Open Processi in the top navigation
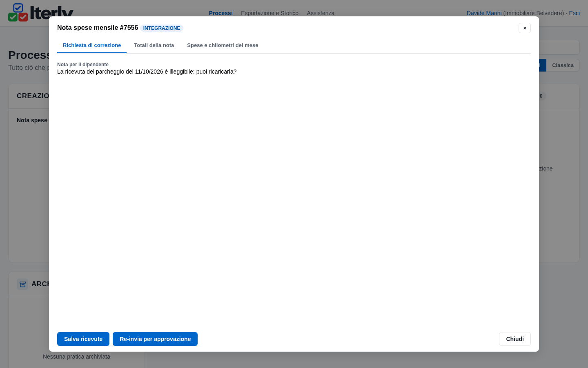The width and height of the screenshot is (588, 368). pyautogui.click(x=220, y=13)
